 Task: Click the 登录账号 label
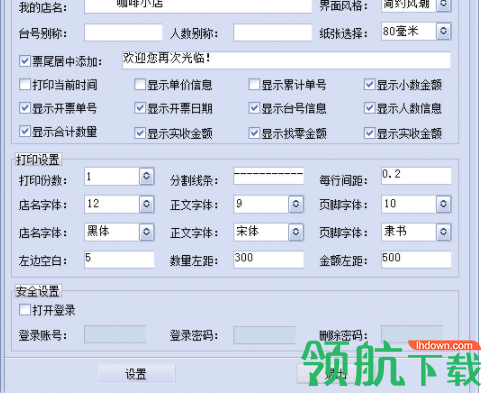pos(43,335)
